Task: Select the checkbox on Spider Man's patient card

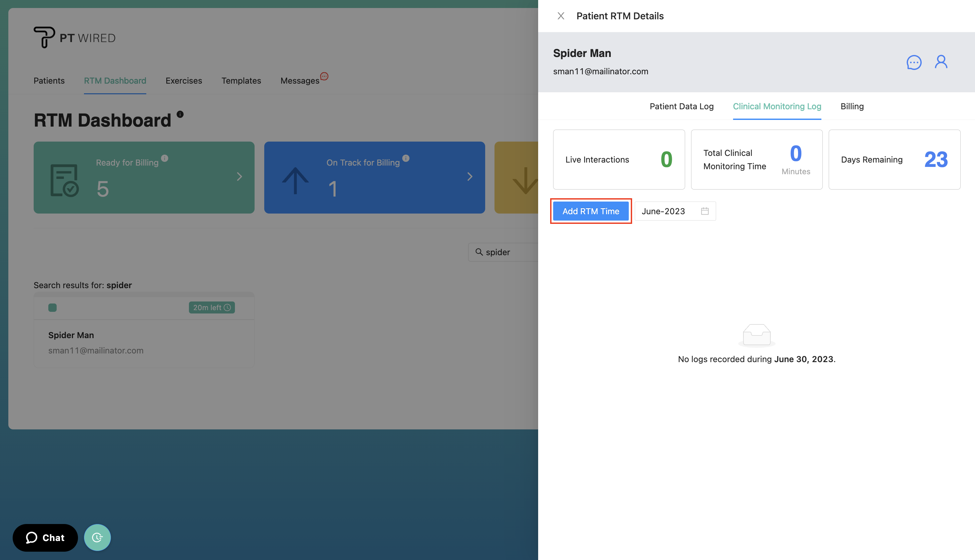Action: pos(52,307)
